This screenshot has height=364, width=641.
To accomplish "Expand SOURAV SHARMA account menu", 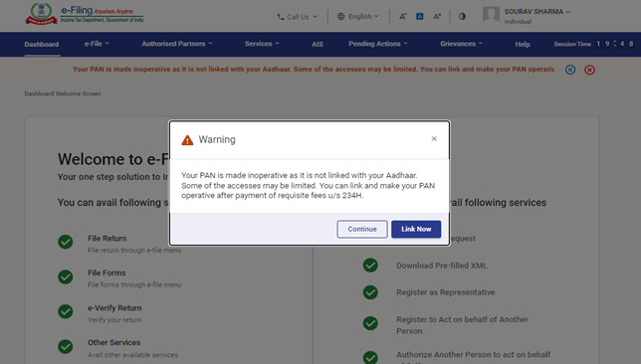I will point(537,12).
